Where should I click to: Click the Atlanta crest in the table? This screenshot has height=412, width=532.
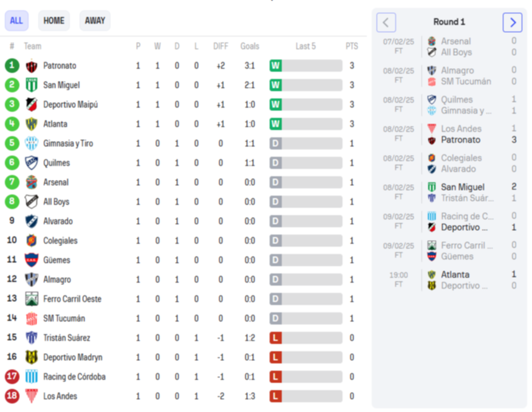click(32, 124)
